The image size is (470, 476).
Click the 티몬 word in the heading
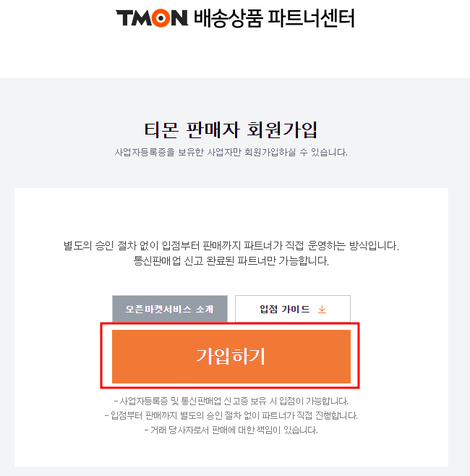pyautogui.click(x=161, y=130)
